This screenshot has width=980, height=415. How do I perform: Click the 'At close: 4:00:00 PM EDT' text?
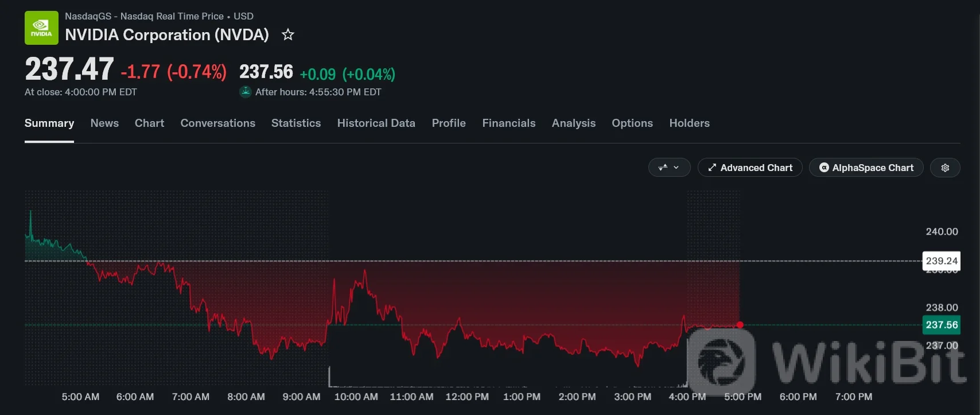81,92
